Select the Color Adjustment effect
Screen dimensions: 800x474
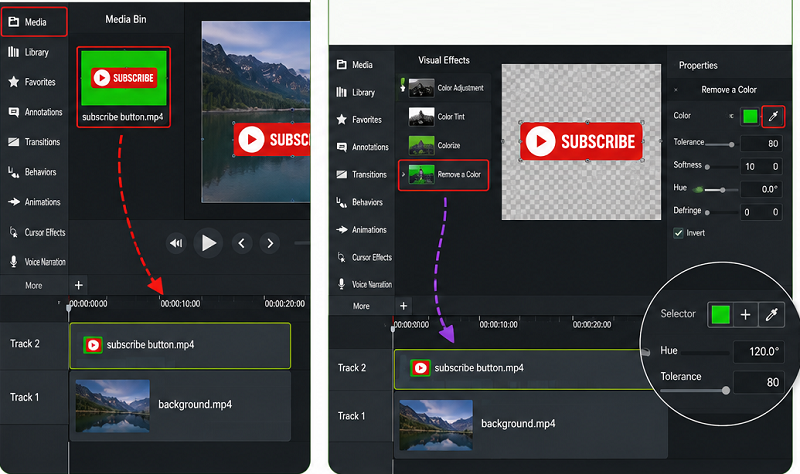coord(446,88)
